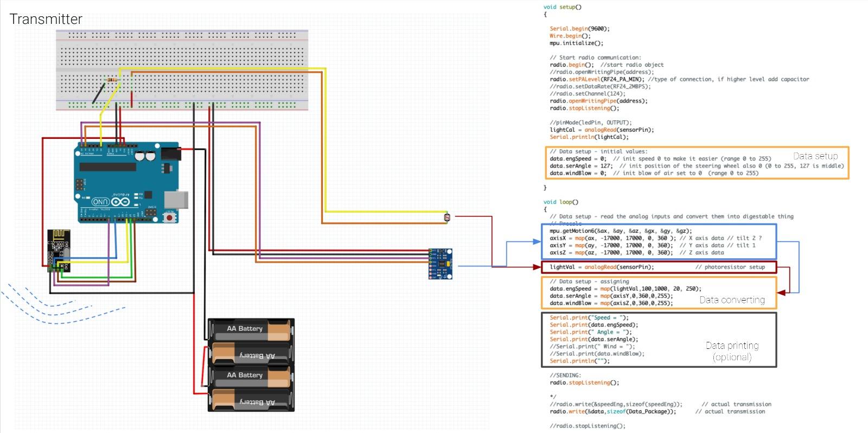
Task: Click '//Serial.print(data.windBlow);' line
Action: (x=597, y=353)
